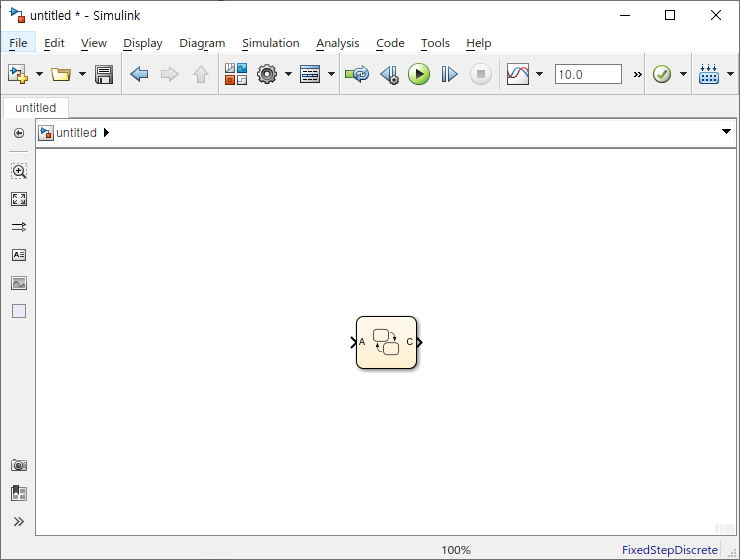Click the FixedStepDiscrete solver link

click(x=670, y=550)
